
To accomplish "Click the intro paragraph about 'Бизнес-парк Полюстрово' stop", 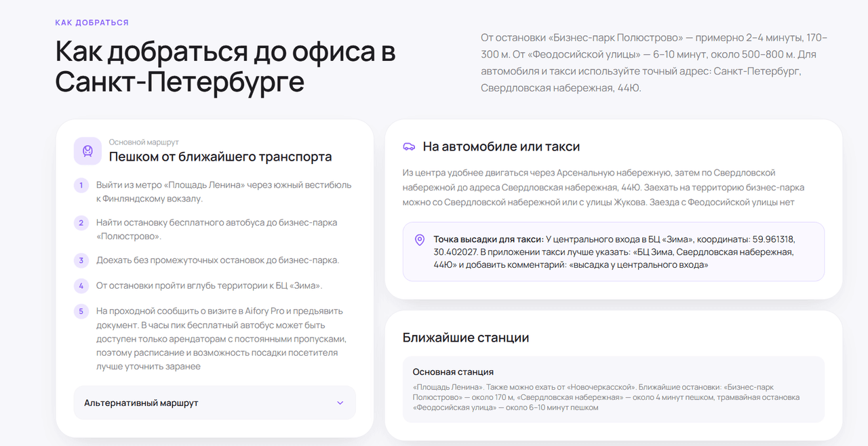I will point(654,62).
